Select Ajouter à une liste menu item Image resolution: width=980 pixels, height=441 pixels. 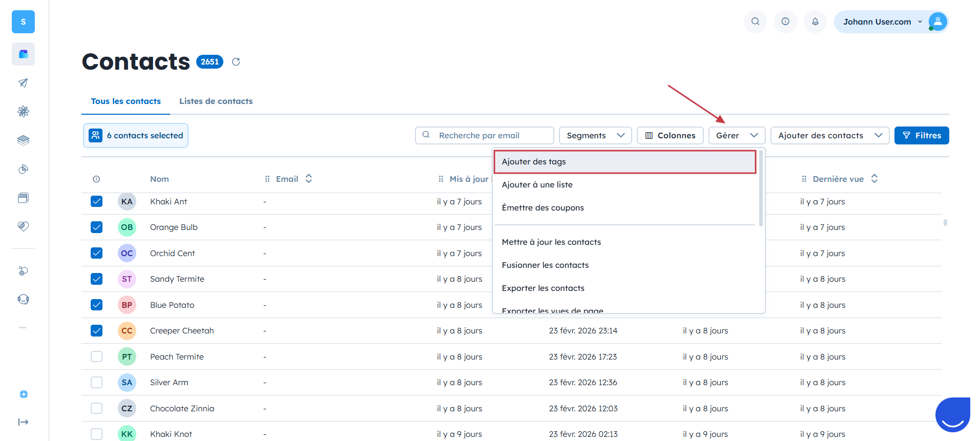(625, 185)
